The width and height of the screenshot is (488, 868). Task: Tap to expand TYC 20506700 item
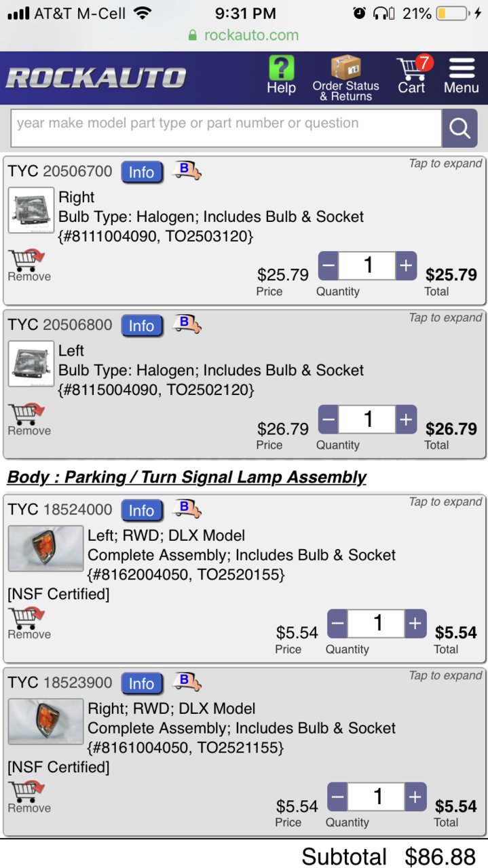[445, 164]
